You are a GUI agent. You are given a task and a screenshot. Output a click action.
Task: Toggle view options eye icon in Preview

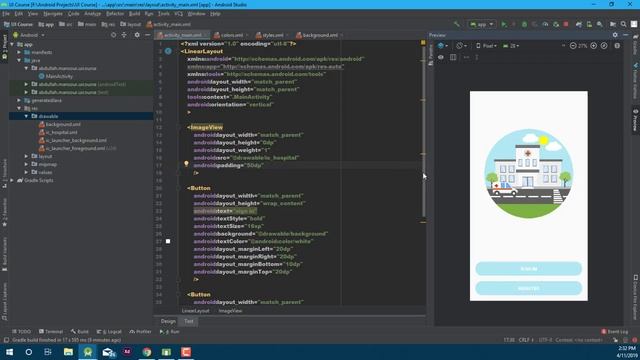[x=441, y=58]
